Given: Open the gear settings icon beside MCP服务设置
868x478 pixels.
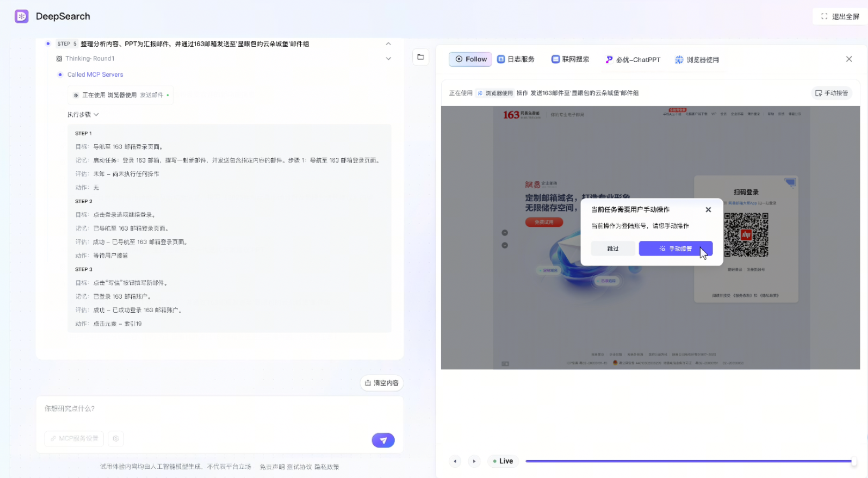Looking at the screenshot, I should (x=115, y=438).
